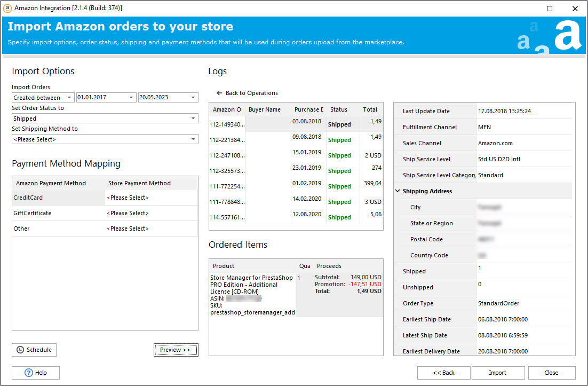Open the Set Order Status dropdown
The height and width of the screenshot is (386, 588).
(193, 119)
